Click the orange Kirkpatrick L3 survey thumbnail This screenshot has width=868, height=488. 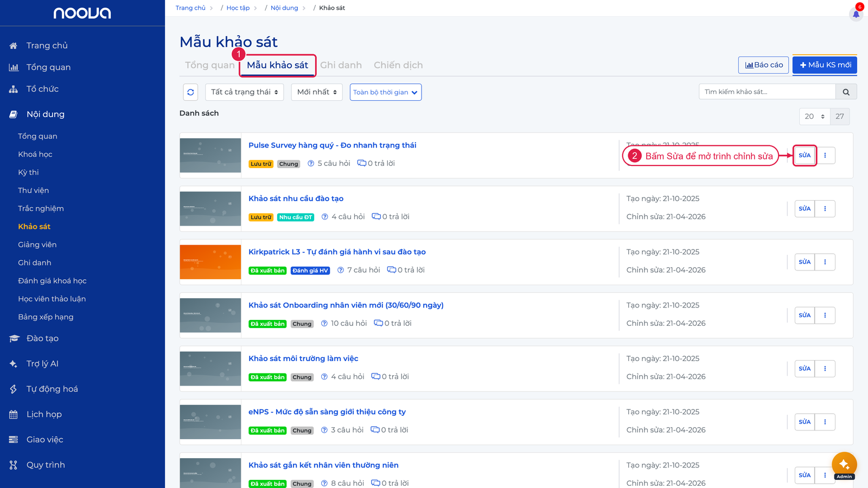[210, 262]
